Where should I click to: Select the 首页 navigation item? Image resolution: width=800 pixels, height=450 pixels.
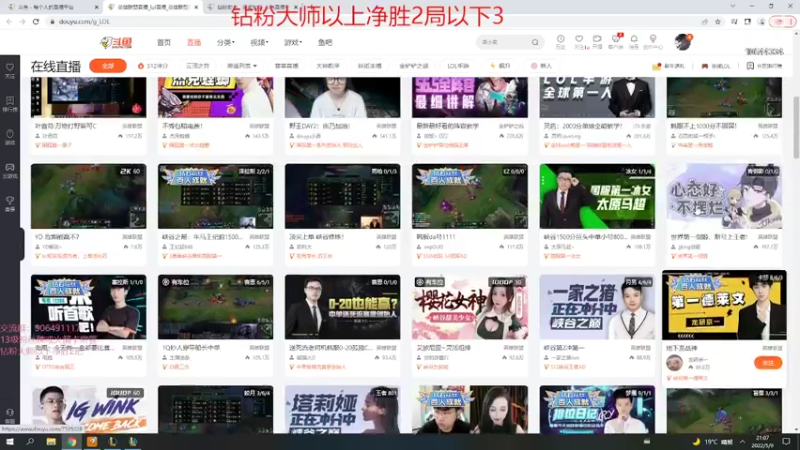click(164, 42)
